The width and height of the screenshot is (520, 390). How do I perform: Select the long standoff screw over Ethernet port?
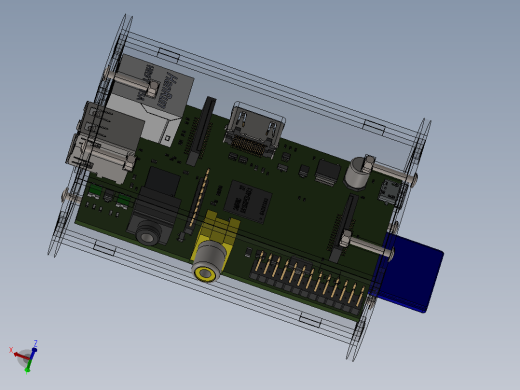click(x=132, y=82)
